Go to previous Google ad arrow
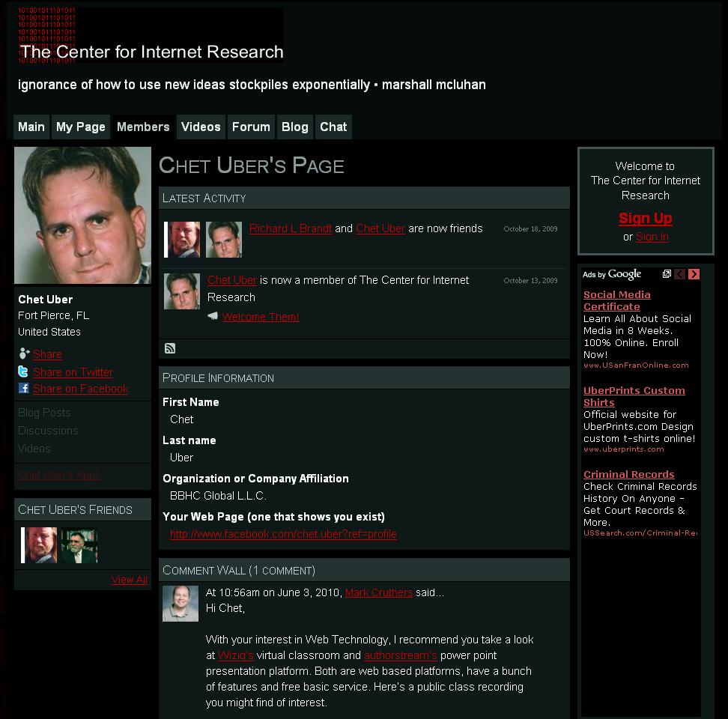Screen dimensions: 728x719 [x=680, y=274]
